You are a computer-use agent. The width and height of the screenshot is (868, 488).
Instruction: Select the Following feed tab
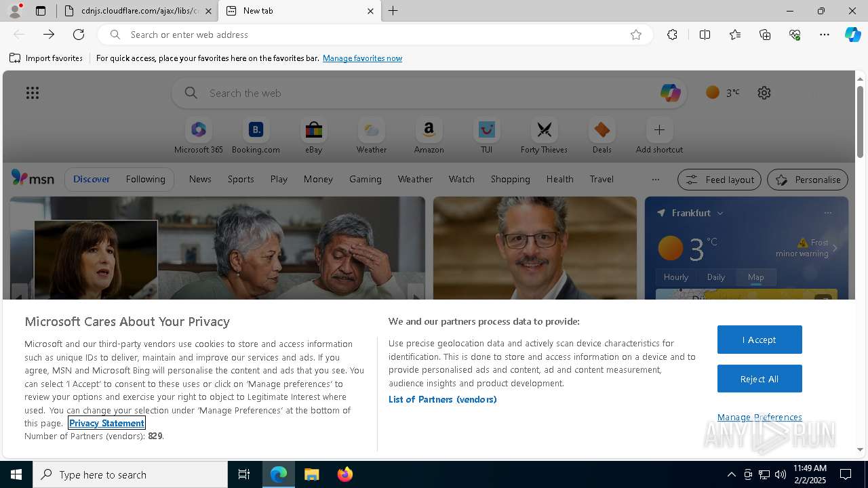point(145,179)
